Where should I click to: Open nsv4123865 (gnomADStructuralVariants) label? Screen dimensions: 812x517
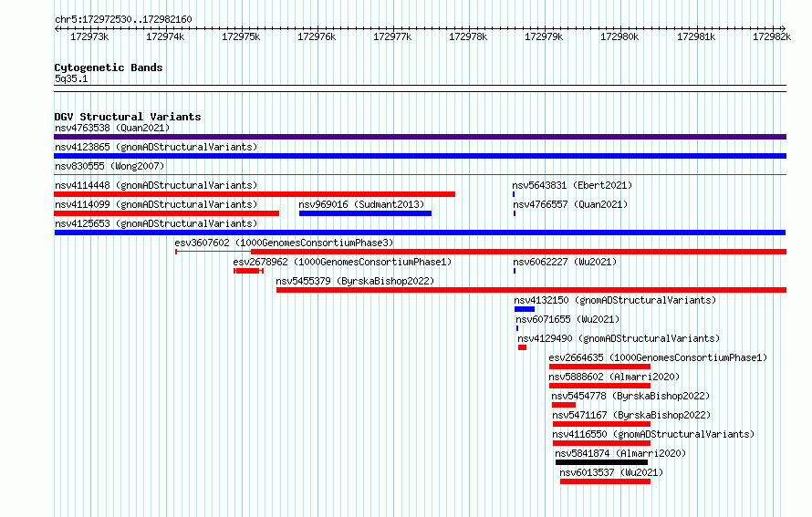click(156, 147)
